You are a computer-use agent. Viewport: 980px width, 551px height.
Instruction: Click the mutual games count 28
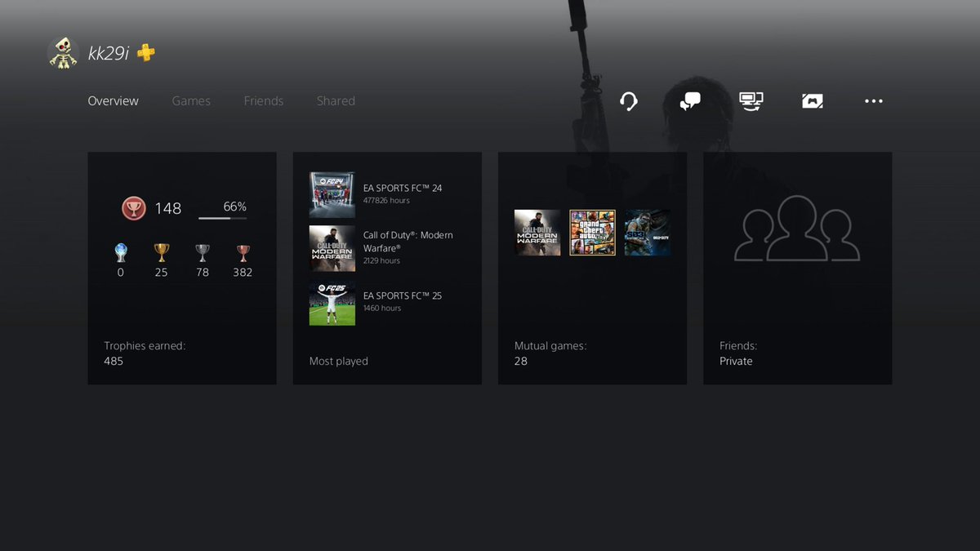(521, 361)
